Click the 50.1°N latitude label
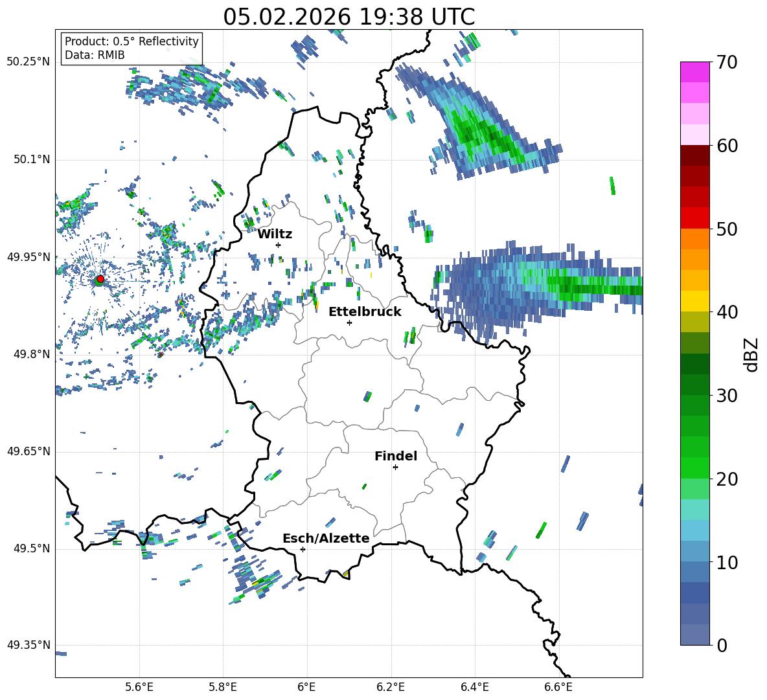Viewport: 767px width, 700px height. pos(32,159)
